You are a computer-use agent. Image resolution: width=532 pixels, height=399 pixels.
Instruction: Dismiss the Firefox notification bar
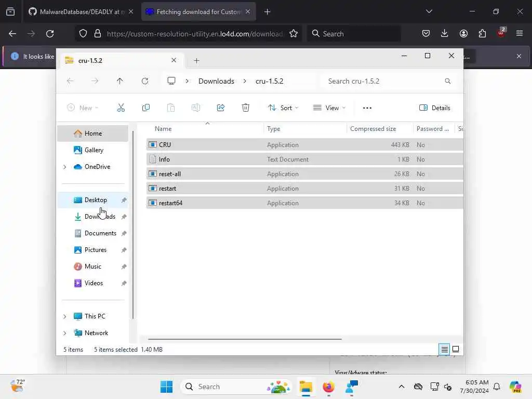519,56
